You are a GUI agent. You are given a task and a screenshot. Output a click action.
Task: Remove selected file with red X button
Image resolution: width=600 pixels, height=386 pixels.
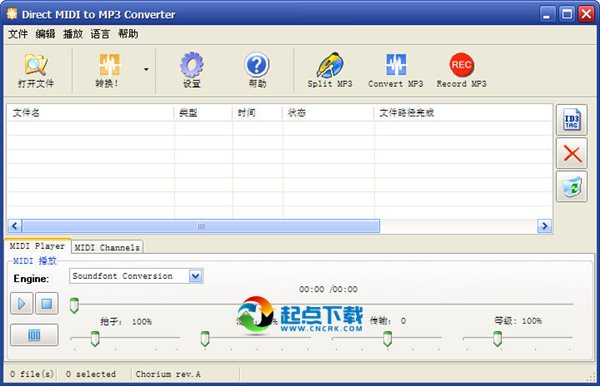click(x=572, y=154)
